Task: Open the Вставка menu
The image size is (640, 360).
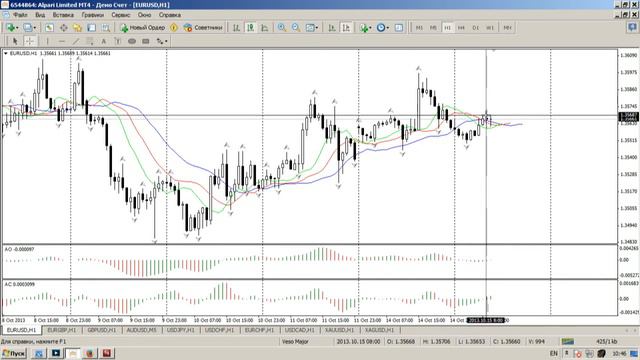Action: point(63,15)
